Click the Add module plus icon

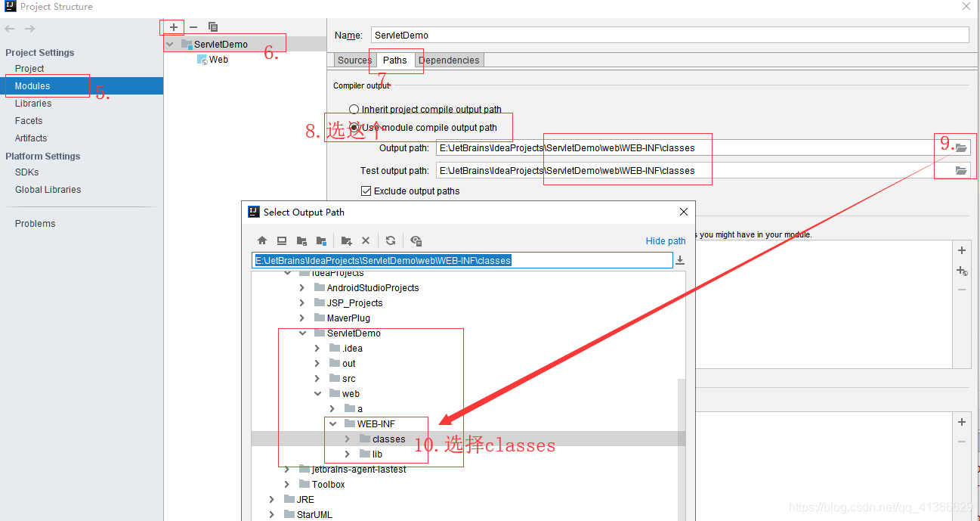174,27
